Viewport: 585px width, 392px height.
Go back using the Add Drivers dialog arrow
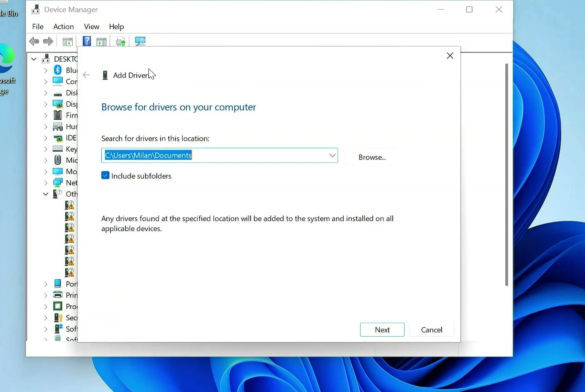tap(86, 75)
